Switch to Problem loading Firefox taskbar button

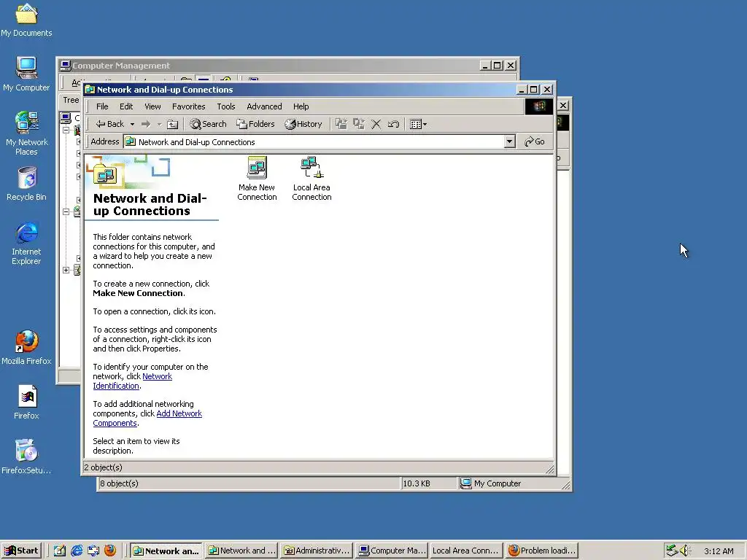tap(542, 551)
